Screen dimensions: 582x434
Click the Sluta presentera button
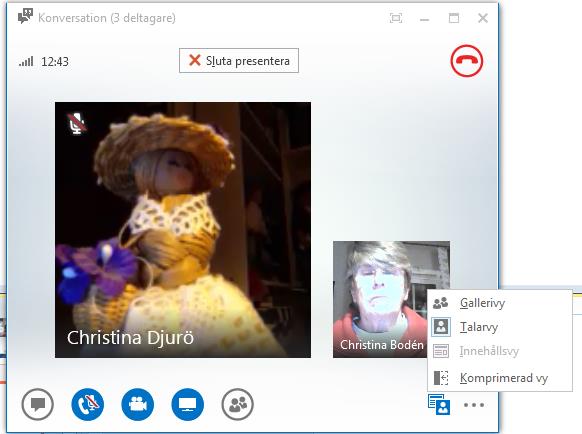click(239, 61)
